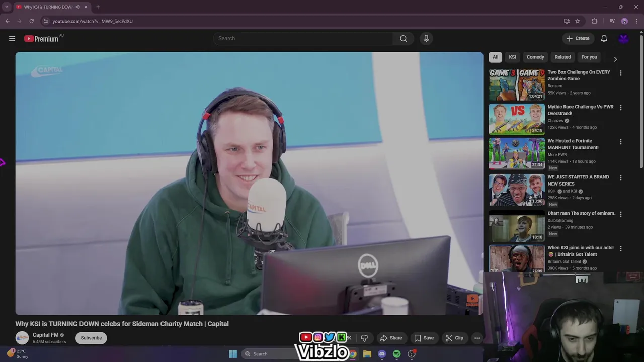The width and height of the screenshot is (644, 362).
Task: Open File Explorer from the taskbar
Action: [x=367, y=354]
